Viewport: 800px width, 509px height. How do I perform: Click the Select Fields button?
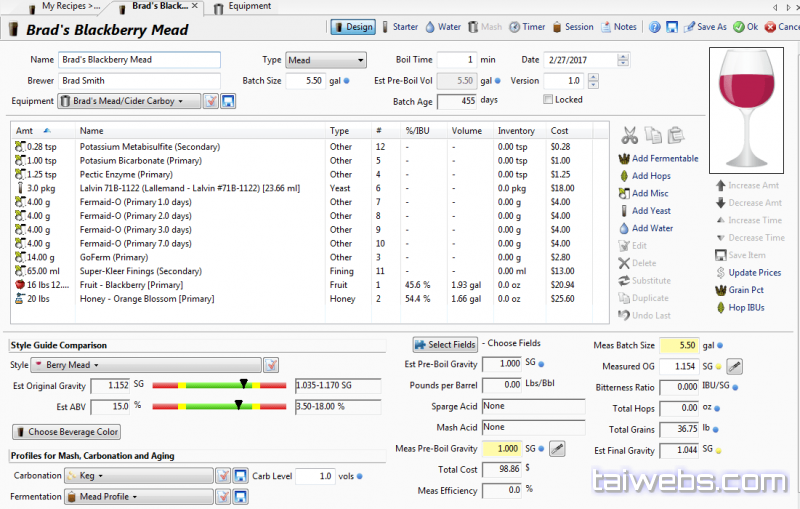[x=445, y=344]
